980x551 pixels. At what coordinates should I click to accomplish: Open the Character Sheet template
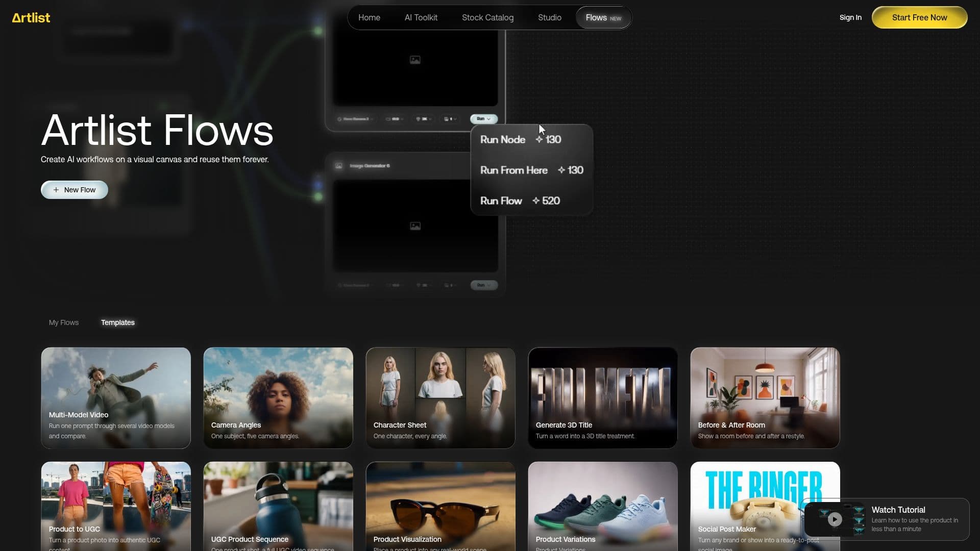440,398
